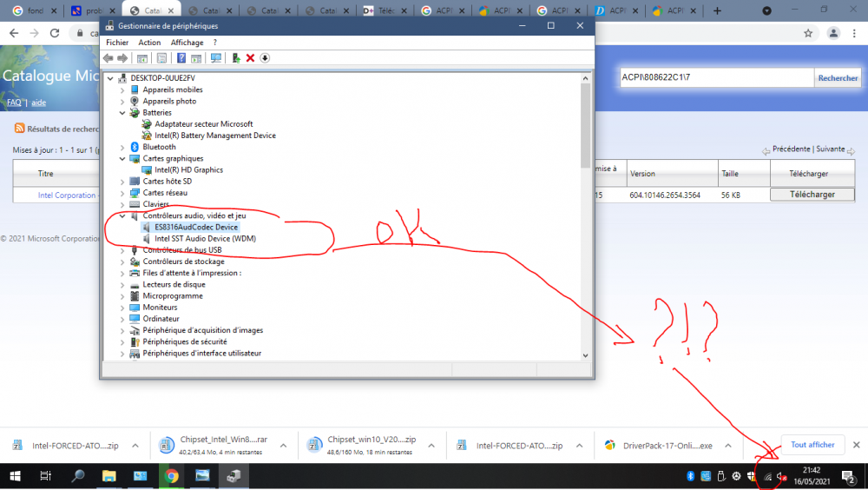Click the Wi-Fi network tray icon
This screenshot has height=490, width=868.
coord(767,476)
